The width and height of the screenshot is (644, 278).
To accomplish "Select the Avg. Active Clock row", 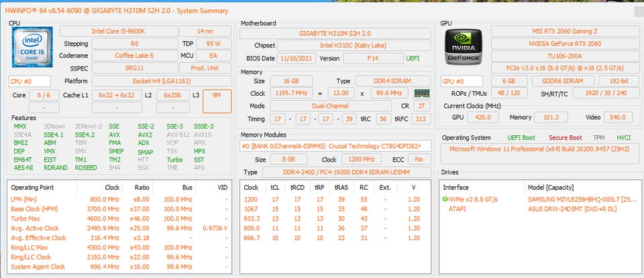I will point(119,228).
